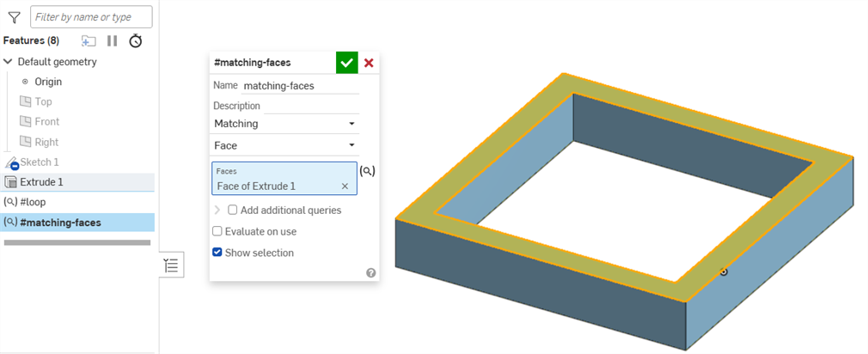Open the Matching query type dropdown
Image resolution: width=868 pixels, height=354 pixels.
tap(284, 124)
